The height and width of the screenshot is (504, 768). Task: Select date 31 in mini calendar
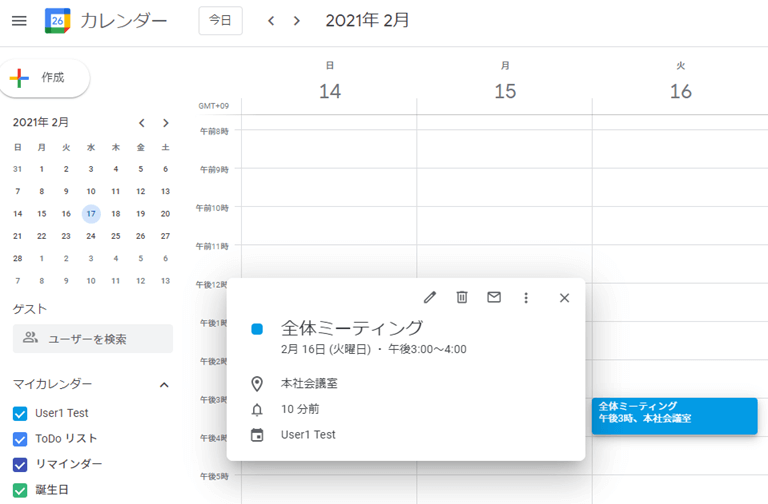18,169
